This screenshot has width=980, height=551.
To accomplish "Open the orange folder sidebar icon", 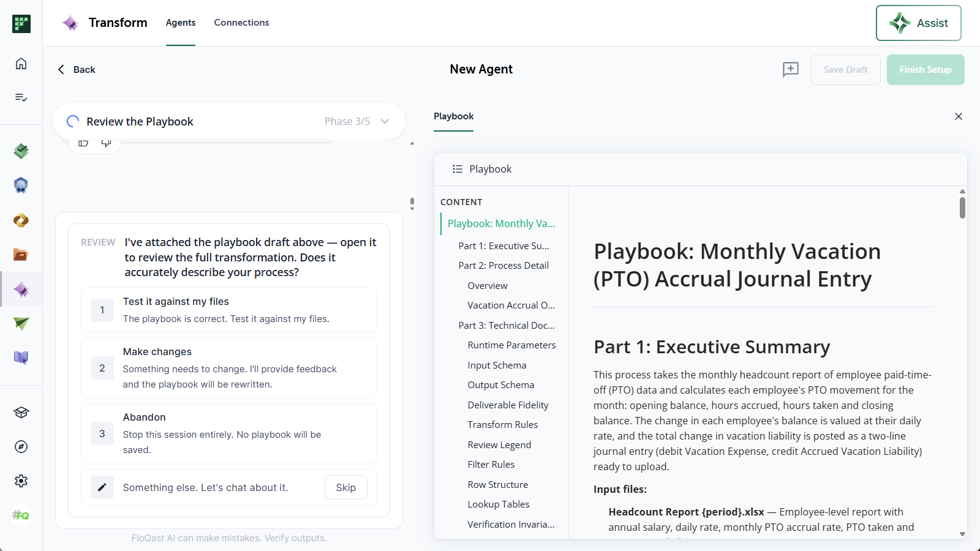I will [21, 255].
